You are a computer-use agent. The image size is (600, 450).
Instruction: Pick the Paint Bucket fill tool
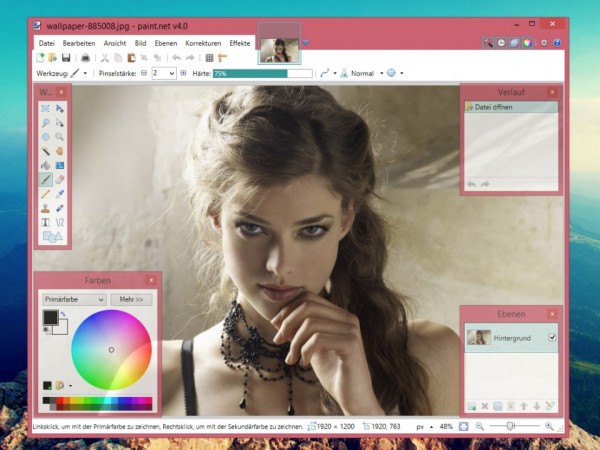pos(46,165)
